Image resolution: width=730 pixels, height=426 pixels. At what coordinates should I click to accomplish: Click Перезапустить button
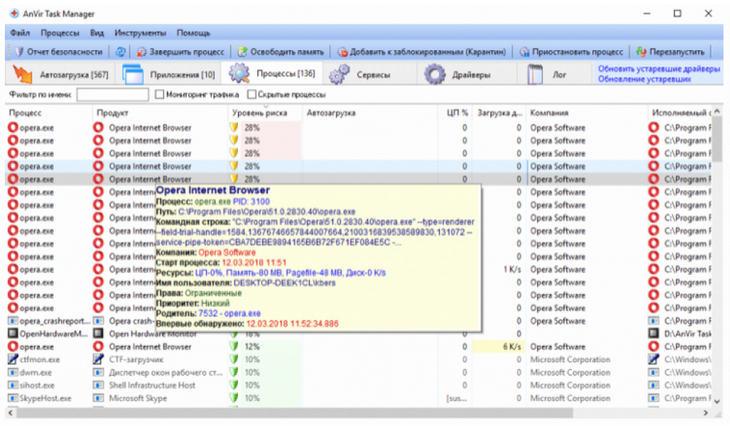pyautogui.click(x=670, y=52)
